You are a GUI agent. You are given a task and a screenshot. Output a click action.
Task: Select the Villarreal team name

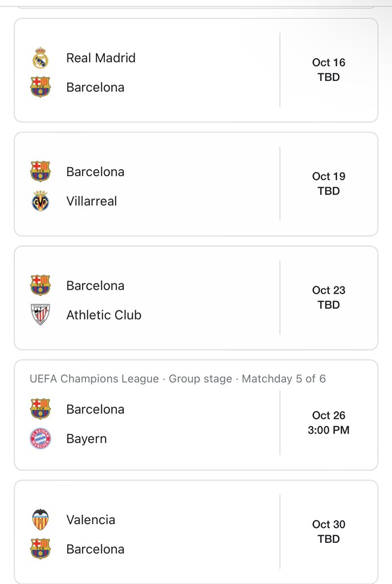[92, 201]
